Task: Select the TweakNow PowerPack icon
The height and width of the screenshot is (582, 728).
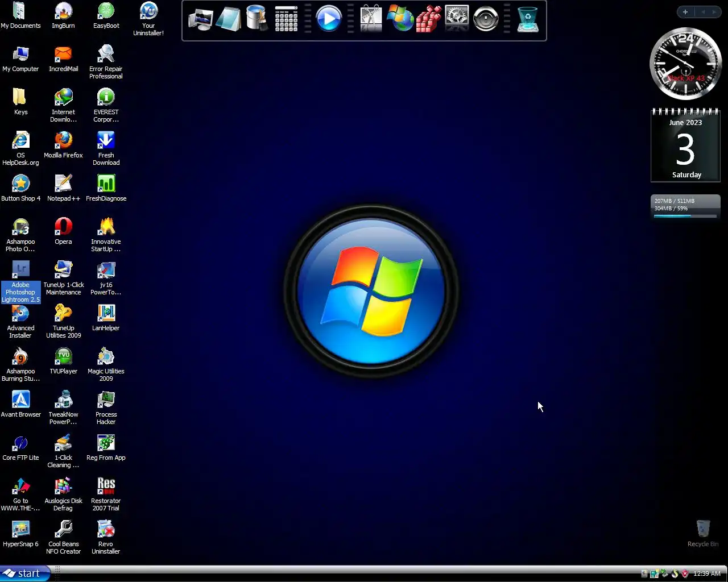Action: 63,408
